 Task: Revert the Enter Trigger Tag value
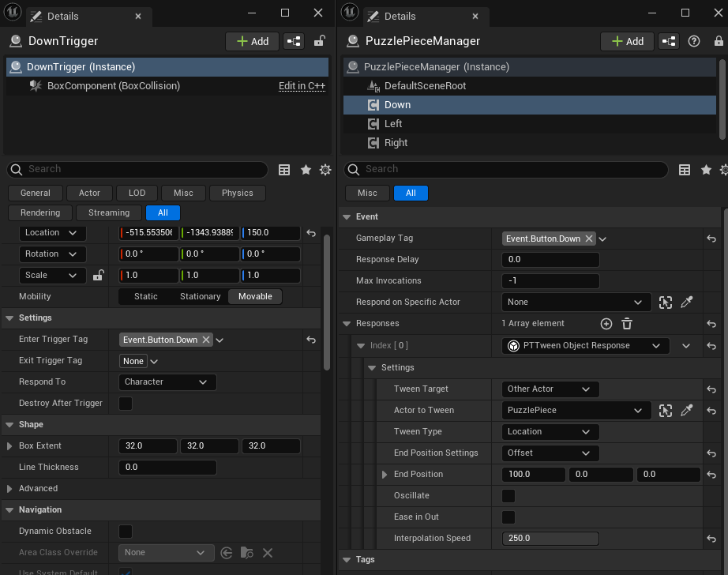point(312,339)
